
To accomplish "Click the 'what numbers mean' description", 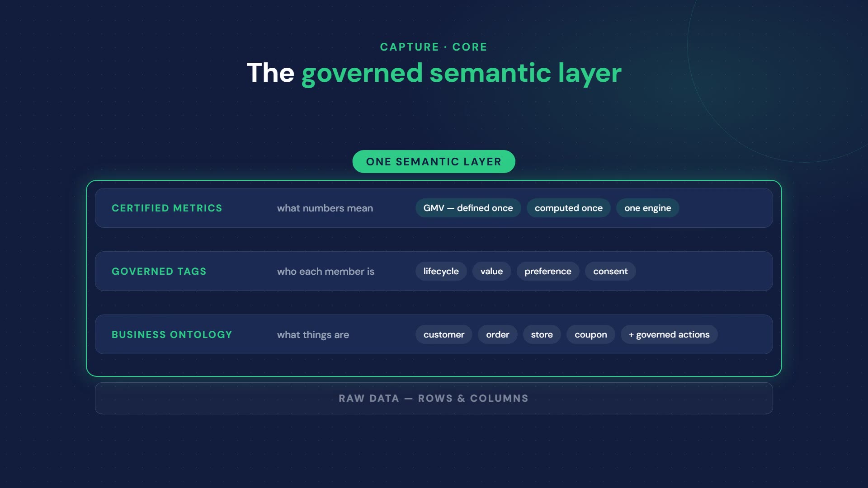I will 325,208.
